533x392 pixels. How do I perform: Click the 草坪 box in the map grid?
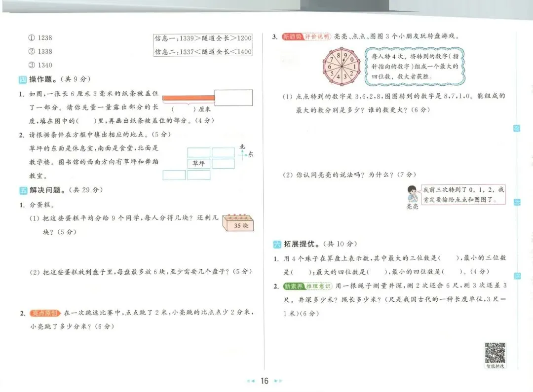tap(198, 163)
